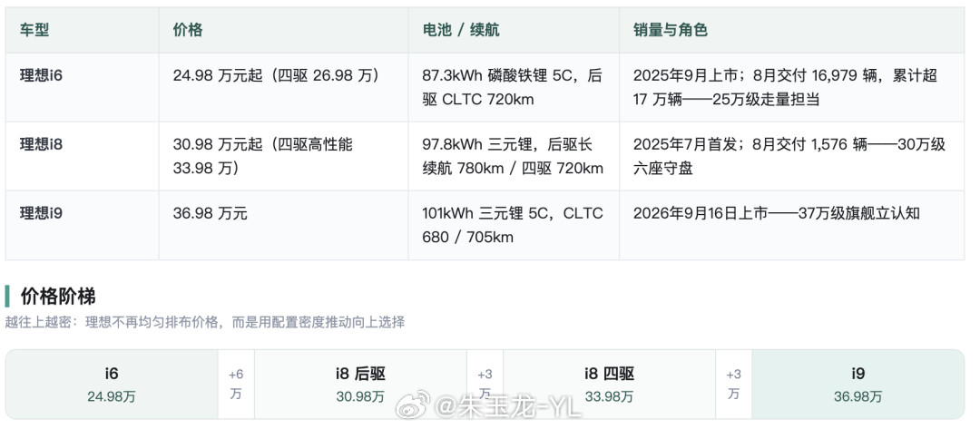Image resolution: width=980 pixels, height=429 pixels.
Task: Click the 36.98 万元 price cell
Action: (x=283, y=225)
